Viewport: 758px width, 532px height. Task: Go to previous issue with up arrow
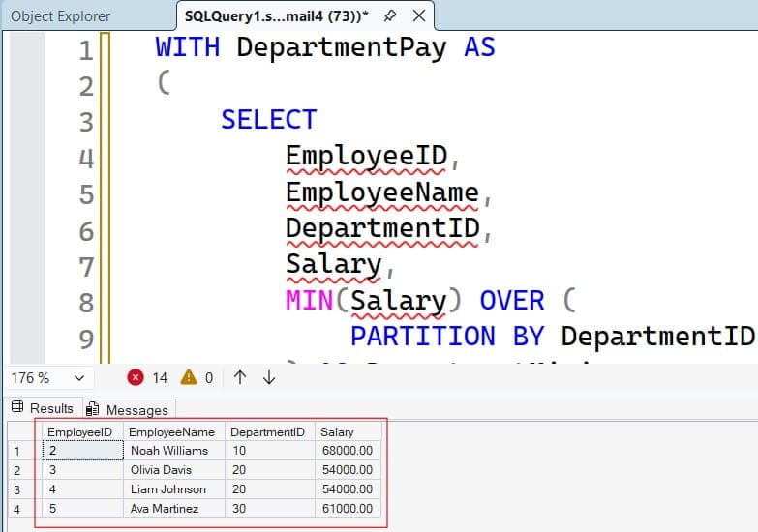tap(240, 377)
